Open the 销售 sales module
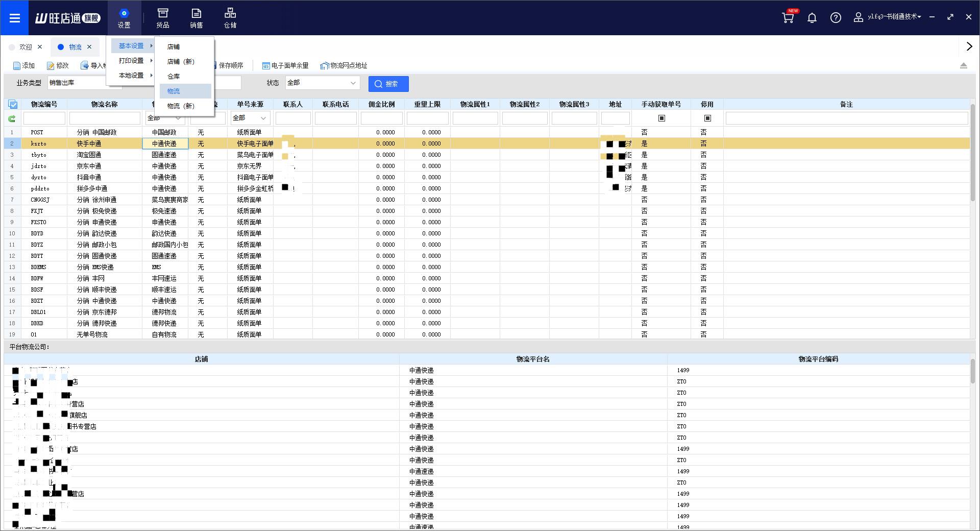 (197, 18)
